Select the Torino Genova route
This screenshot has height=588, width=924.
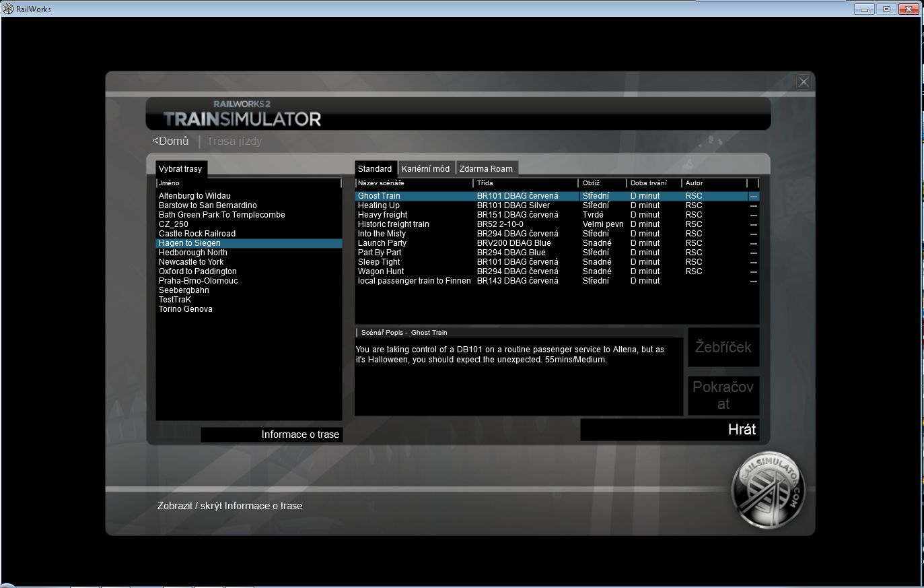click(248, 309)
